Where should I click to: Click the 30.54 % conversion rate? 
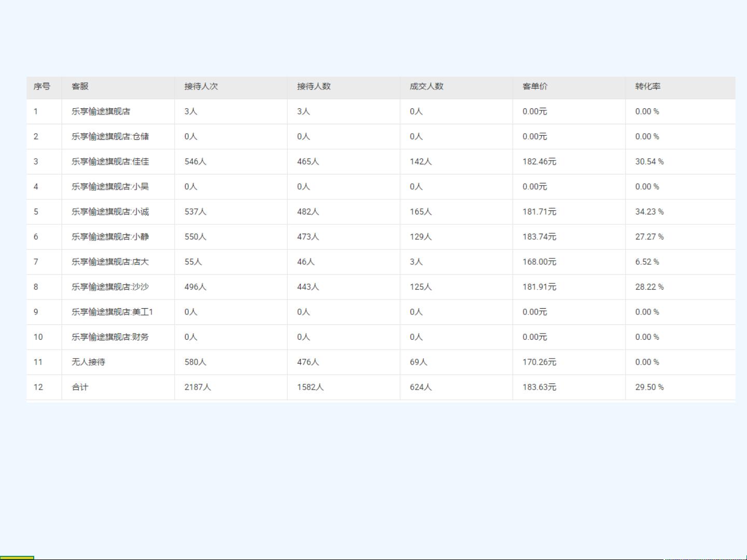[650, 162]
